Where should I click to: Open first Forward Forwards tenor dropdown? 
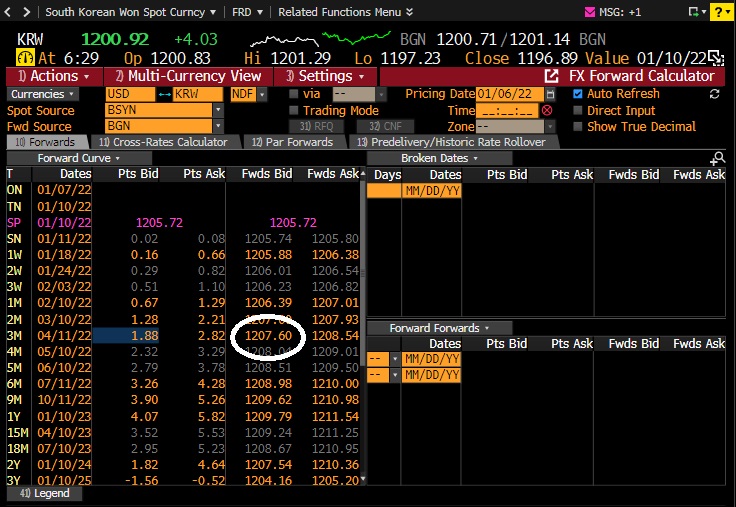click(x=395, y=359)
